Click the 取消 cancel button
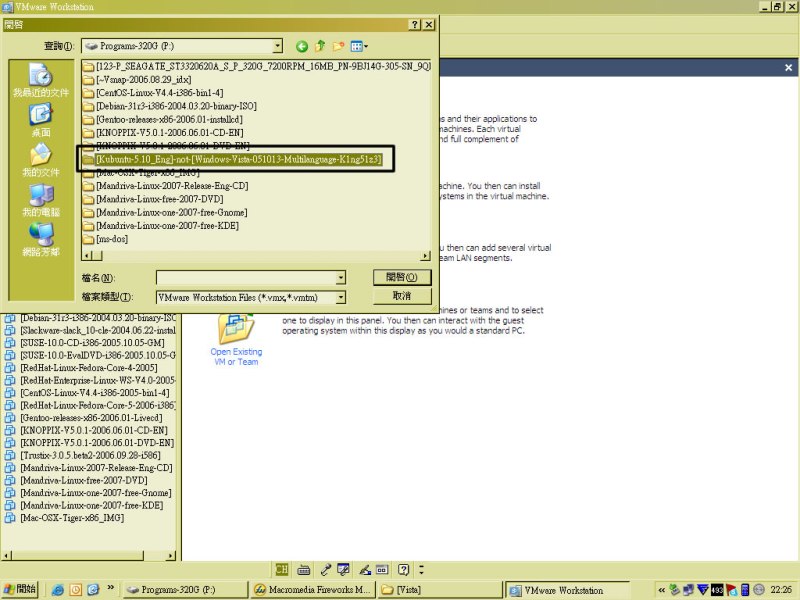The height and width of the screenshot is (600, 800). tap(402, 296)
